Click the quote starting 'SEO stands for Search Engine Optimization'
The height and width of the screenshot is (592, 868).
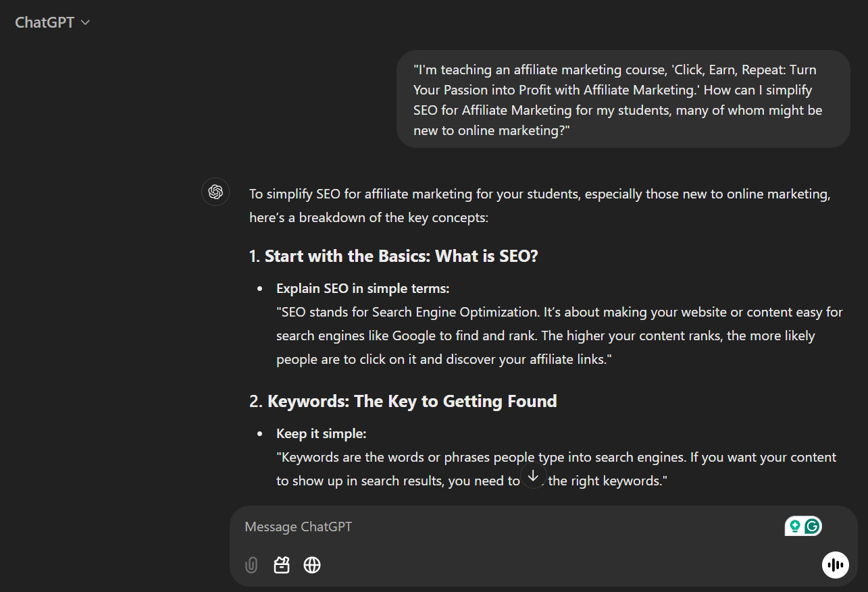[559, 336]
